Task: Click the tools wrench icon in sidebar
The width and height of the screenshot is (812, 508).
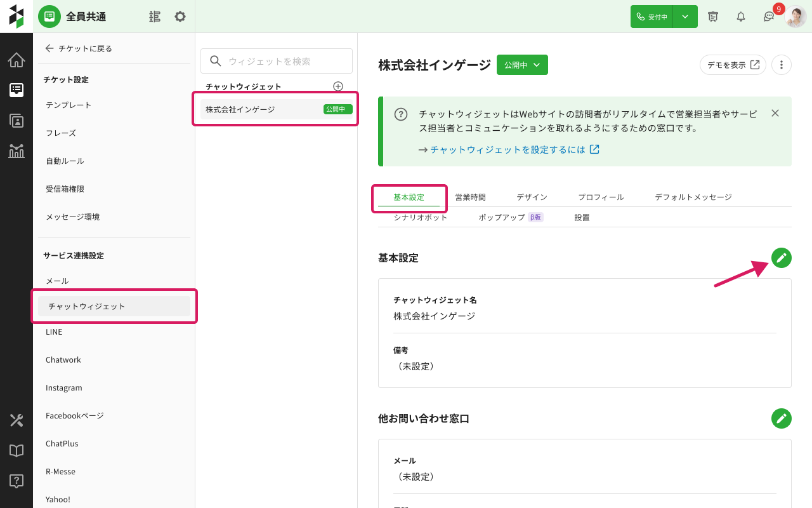Action: (x=16, y=420)
